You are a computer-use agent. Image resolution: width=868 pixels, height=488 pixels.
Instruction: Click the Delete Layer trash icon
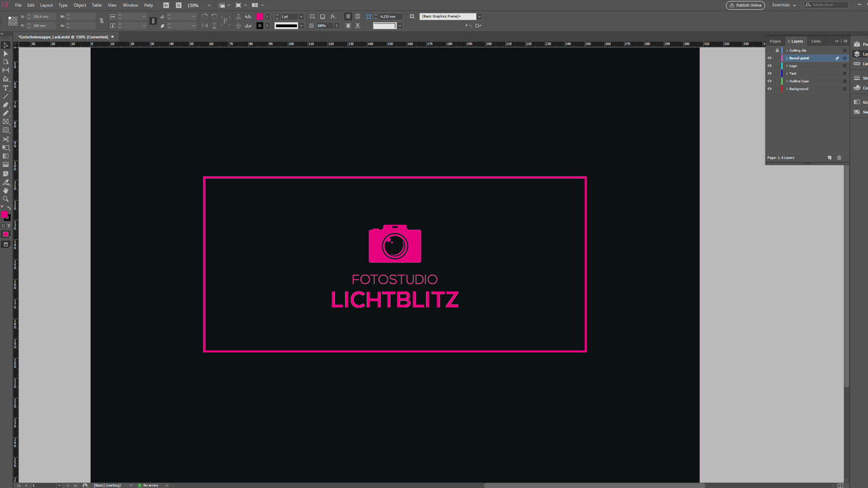[x=839, y=158]
